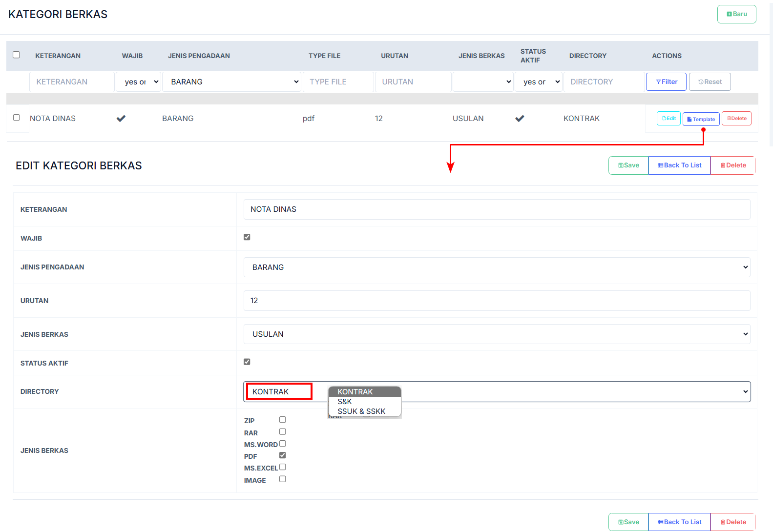This screenshot has height=532, width=773.
Task: Click the bottom Delete button
Action: click(732, 522)
